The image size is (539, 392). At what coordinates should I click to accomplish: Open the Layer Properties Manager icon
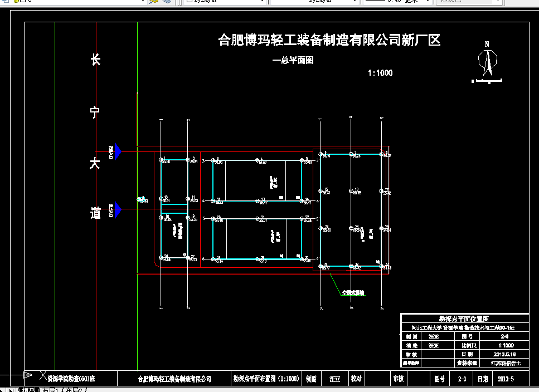[x=4, y=2]
